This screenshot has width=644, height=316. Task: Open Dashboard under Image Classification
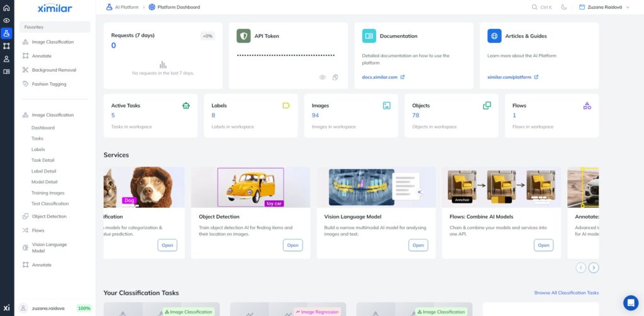[x=43, y=128]
